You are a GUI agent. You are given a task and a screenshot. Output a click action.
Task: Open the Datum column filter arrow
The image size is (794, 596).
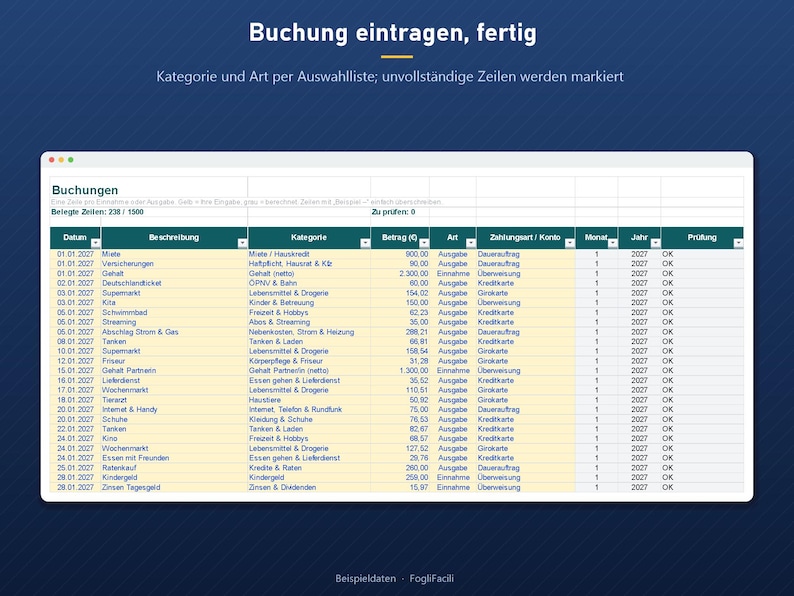(95, 244)
